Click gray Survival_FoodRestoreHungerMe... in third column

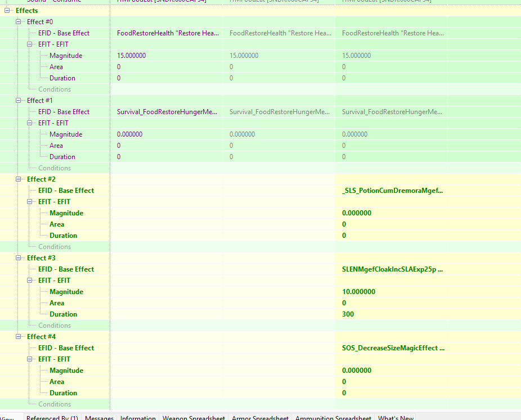pos(392,112)
